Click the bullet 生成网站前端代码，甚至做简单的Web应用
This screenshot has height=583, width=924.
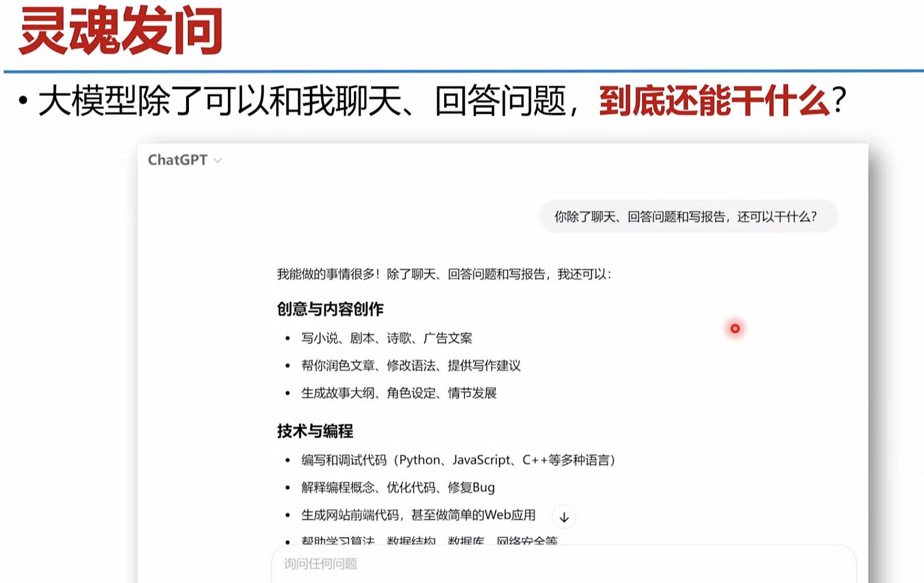(418, 514)
